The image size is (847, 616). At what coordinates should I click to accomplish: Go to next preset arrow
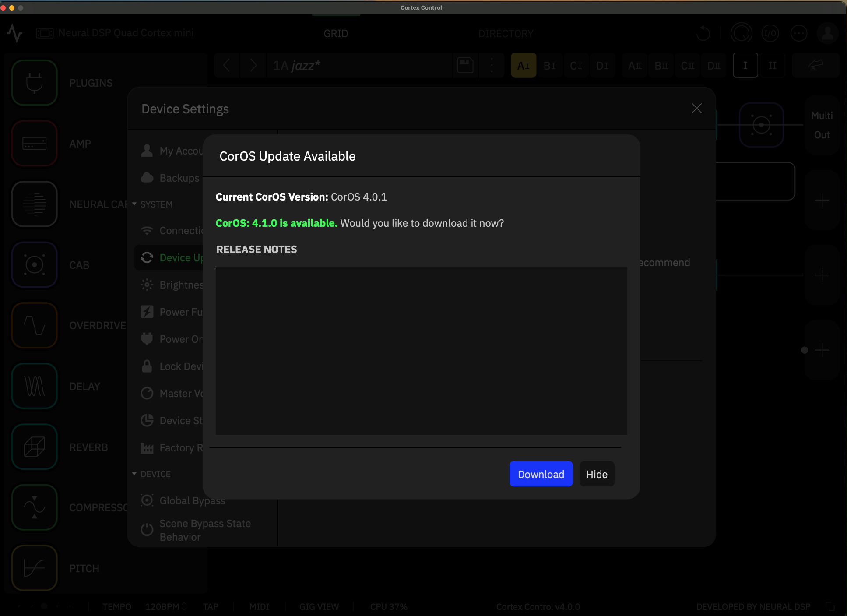pos(253,66)
